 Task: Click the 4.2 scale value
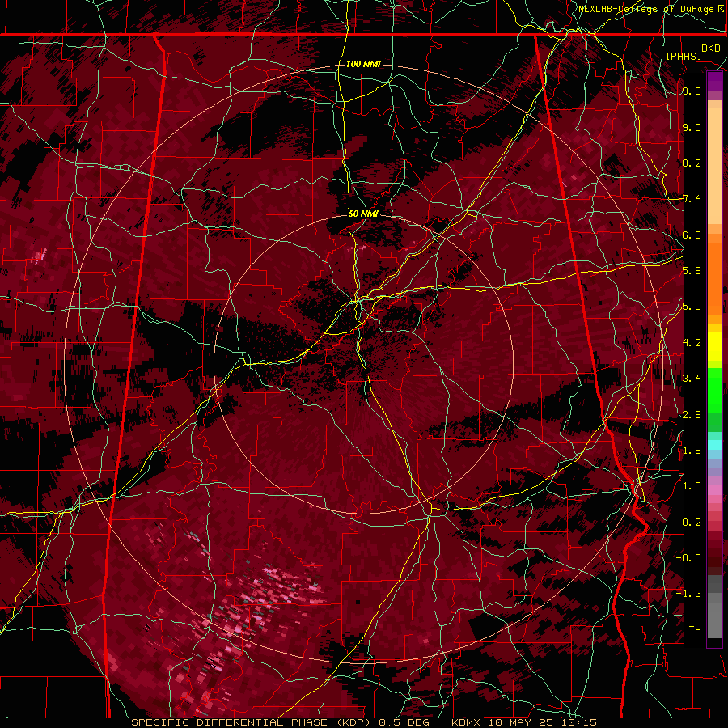coord(692,343)
